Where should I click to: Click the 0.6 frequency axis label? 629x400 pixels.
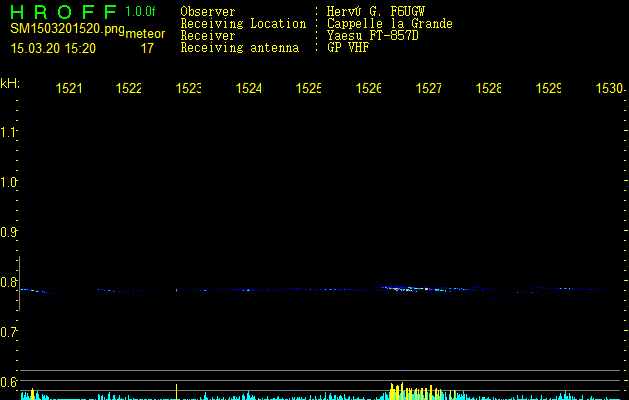click(x=8, y=382)
